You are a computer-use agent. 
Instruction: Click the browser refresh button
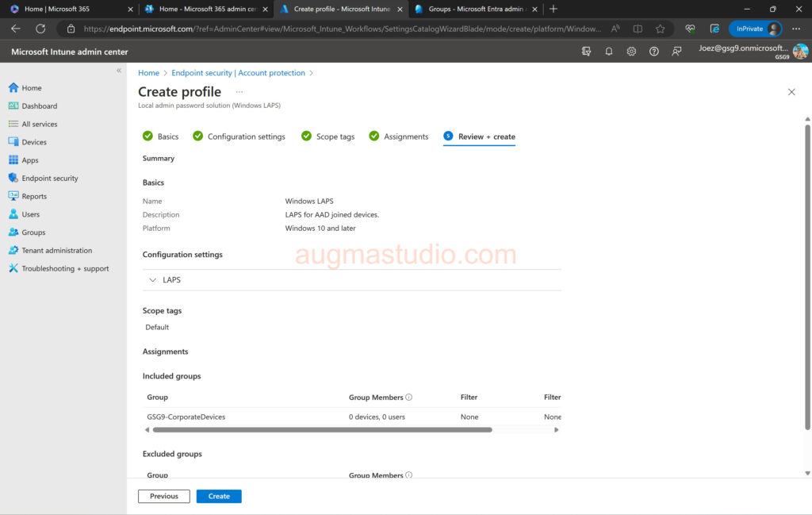tap(40, 29)
